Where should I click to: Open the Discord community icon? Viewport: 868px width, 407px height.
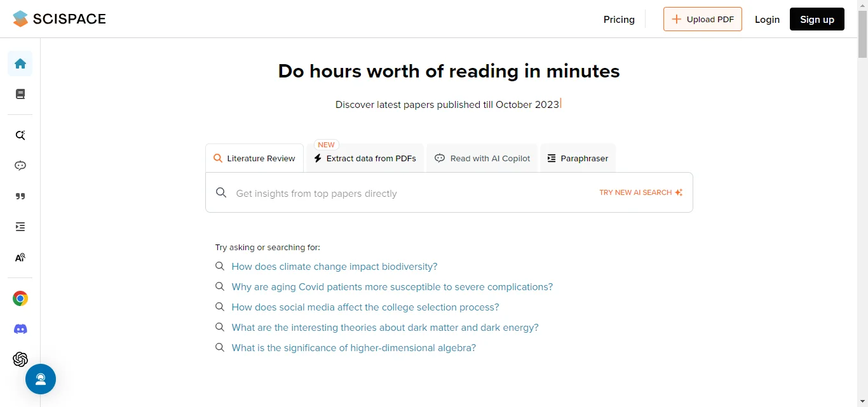click(20, 329)
